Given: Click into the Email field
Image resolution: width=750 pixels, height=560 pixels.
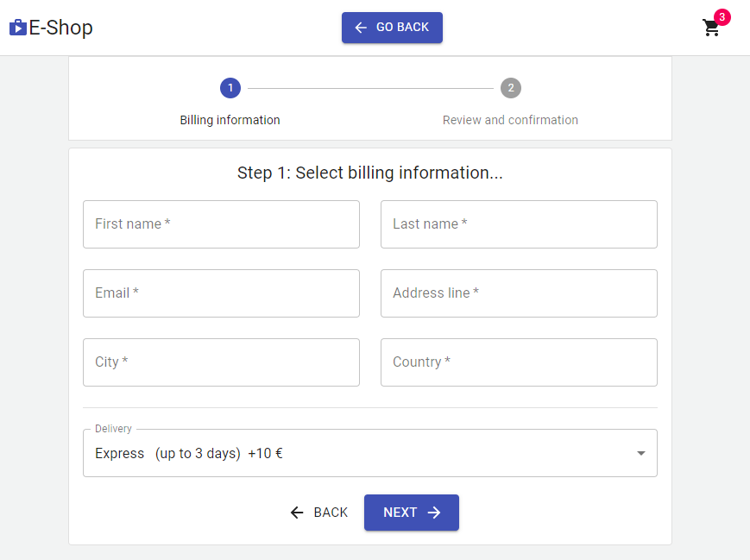Looking at the screenshot, I should point(221,293).
